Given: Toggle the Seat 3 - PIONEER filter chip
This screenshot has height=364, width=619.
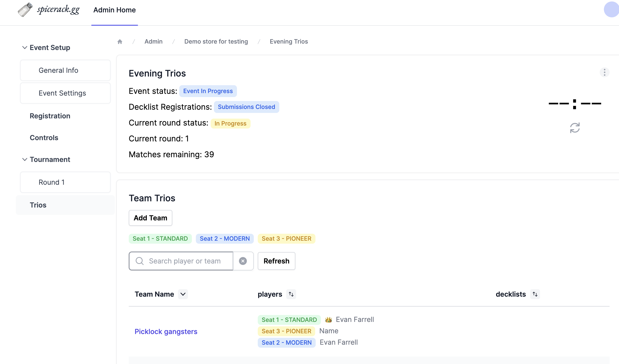Looking at the screenshot, I should pos(286,239).
